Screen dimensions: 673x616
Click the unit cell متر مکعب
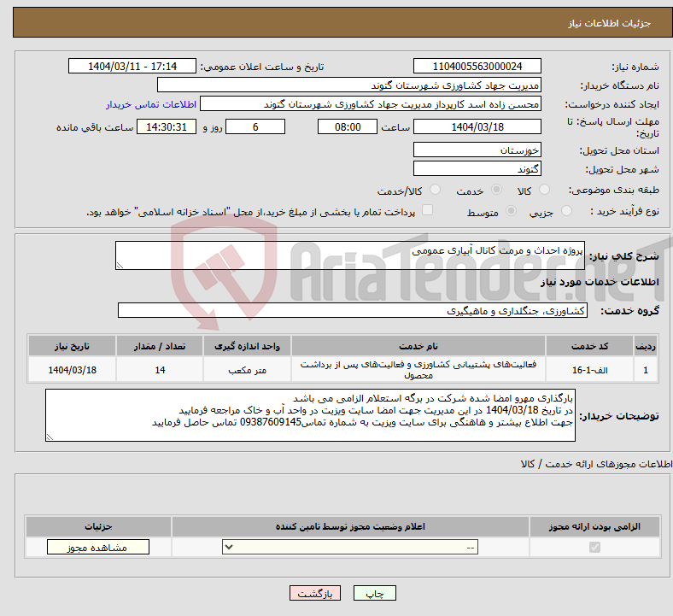(x=247, y=370)
